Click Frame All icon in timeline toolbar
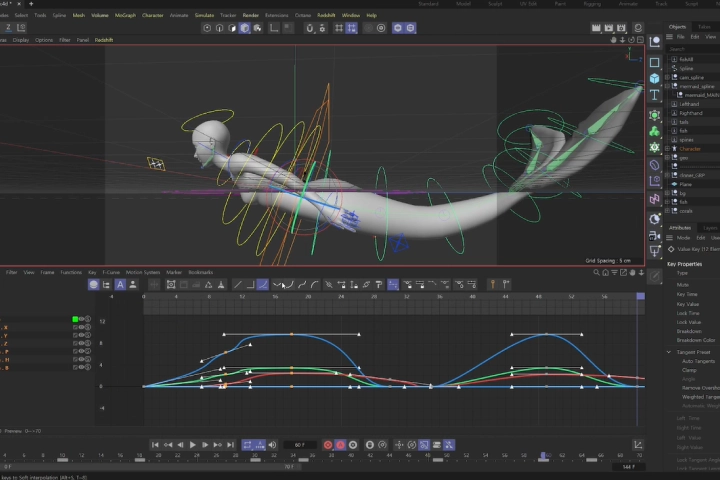 [171, 285]
